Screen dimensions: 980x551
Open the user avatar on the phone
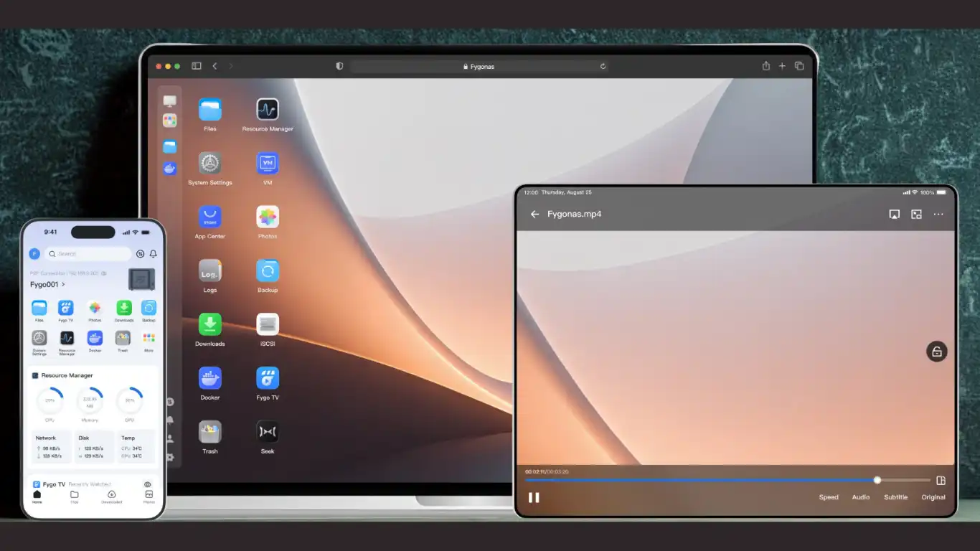(34, 254)
